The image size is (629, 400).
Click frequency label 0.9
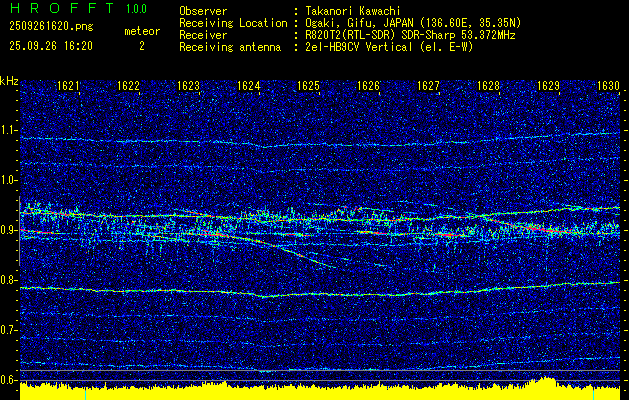pos(8,230)
